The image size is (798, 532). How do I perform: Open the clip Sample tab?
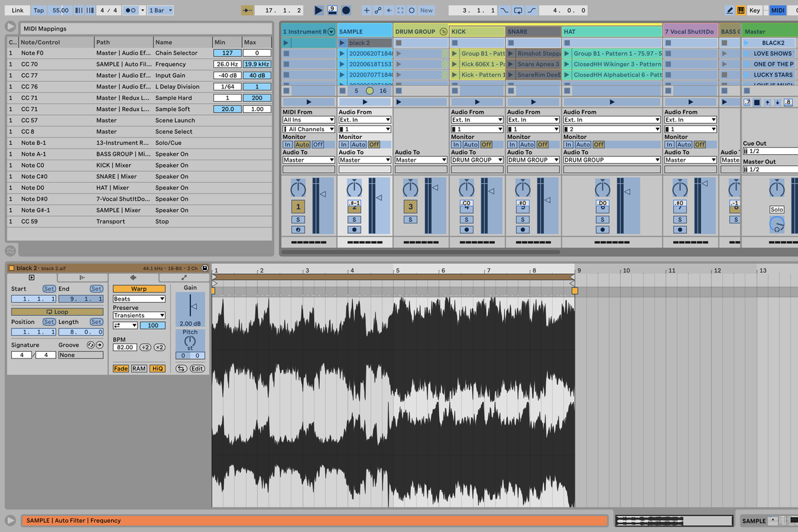pyautogui.click(x=134, y=277)
